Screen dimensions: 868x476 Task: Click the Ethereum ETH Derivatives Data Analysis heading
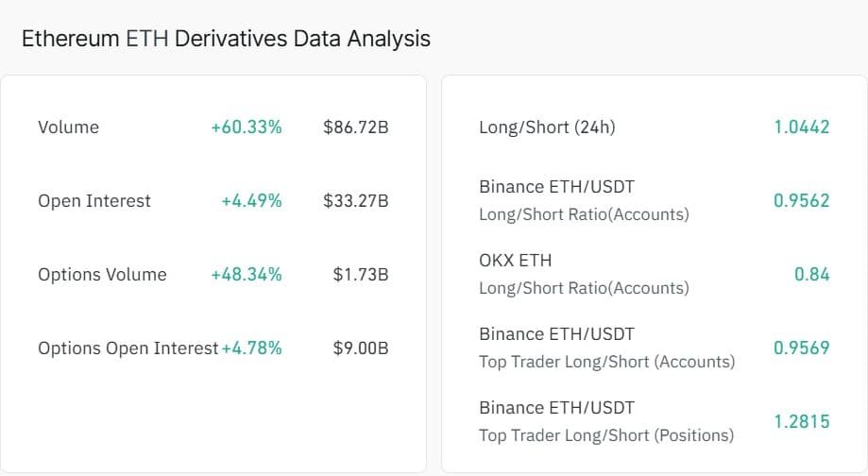[226, 39]
